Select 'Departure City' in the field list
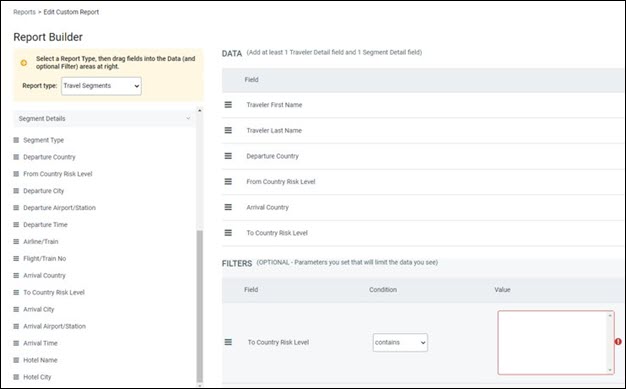 pos(44,191)
